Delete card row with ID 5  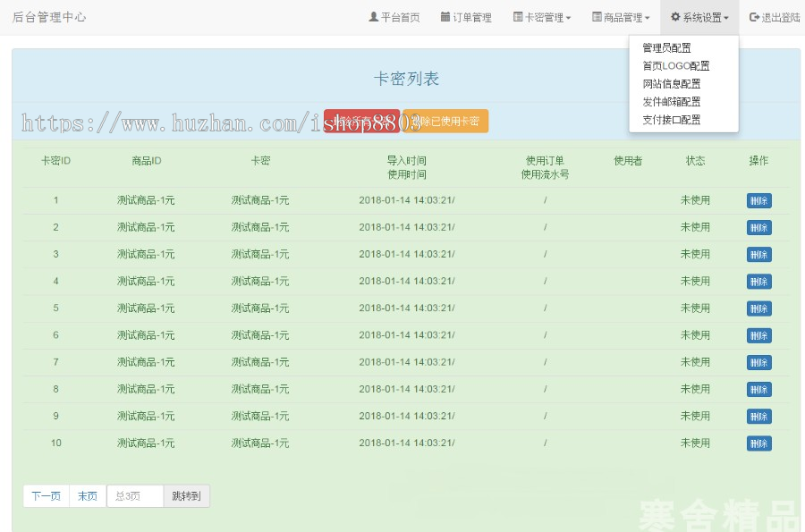coord(758,308)
